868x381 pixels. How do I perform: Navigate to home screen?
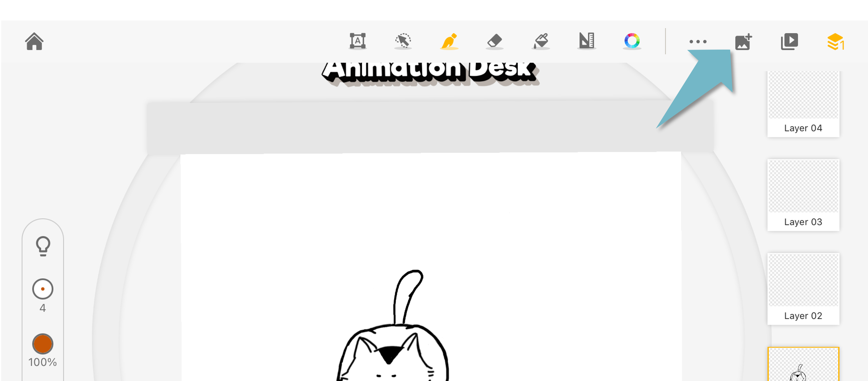[34, 41]
